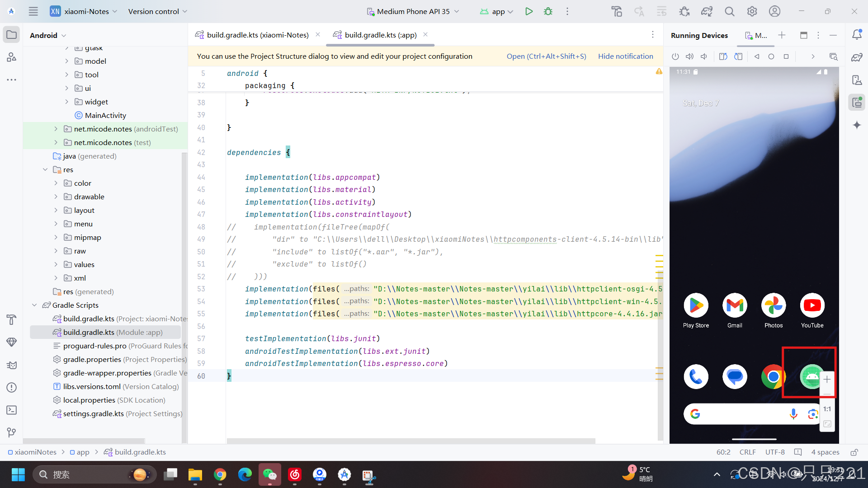The height and width of the screenshot is (488, 868).
Task: Click the Google search bar on emulator
Action: (x=741, y=413)
